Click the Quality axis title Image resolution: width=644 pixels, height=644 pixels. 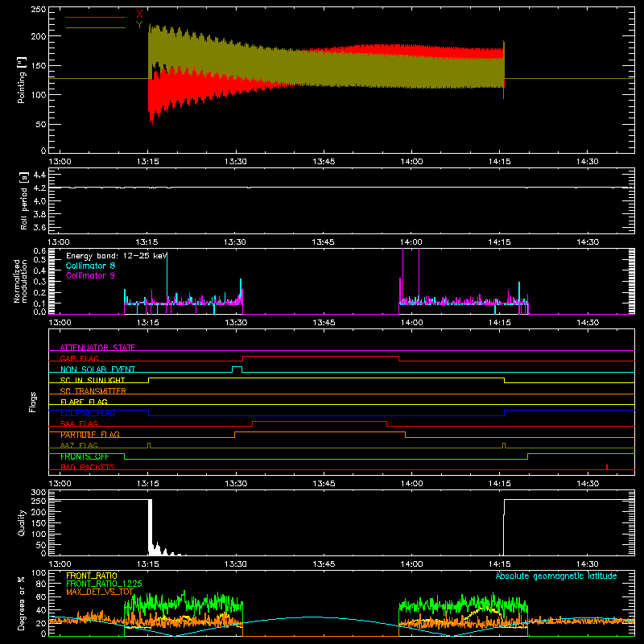(22, 522)
